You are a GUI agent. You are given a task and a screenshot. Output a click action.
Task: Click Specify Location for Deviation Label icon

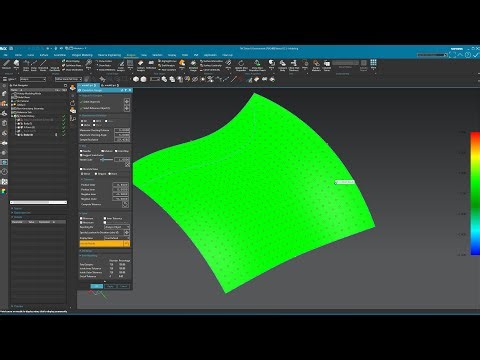pyautogui.click(x=127, y=233)
